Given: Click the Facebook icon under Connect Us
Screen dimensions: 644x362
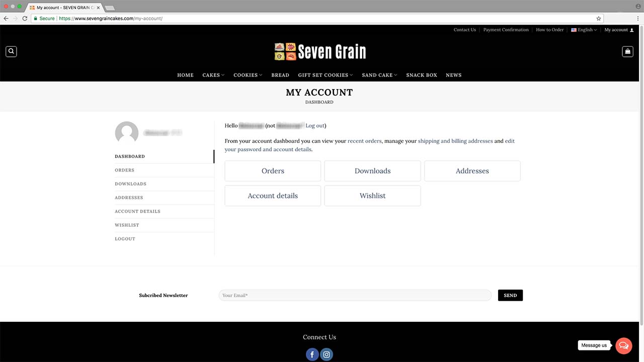Looking at the screenshot, I should click(x=312, y=354).
